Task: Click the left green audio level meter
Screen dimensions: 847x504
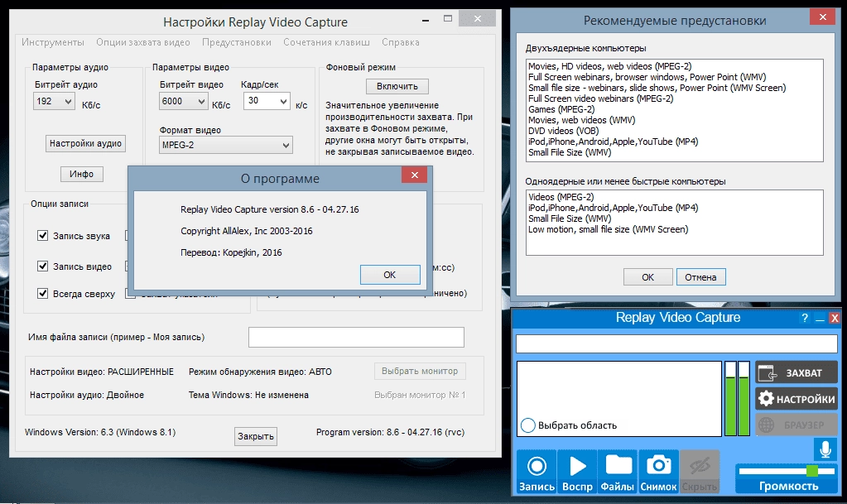Action: point(730,399)
